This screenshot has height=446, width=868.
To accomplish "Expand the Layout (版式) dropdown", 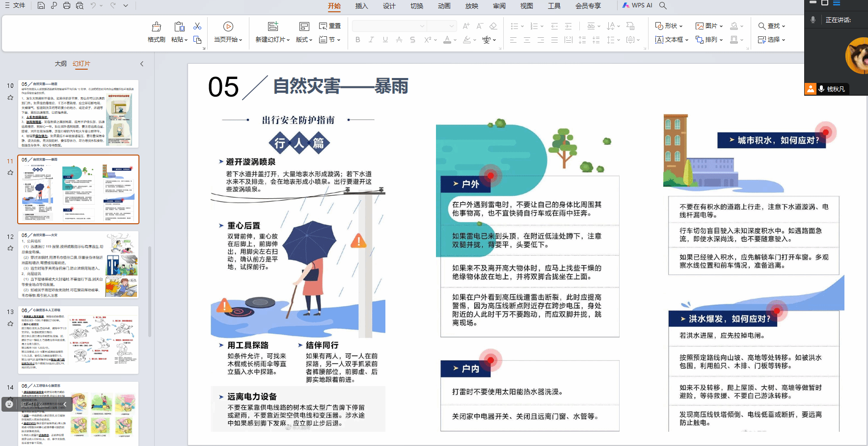I will 304,40.
